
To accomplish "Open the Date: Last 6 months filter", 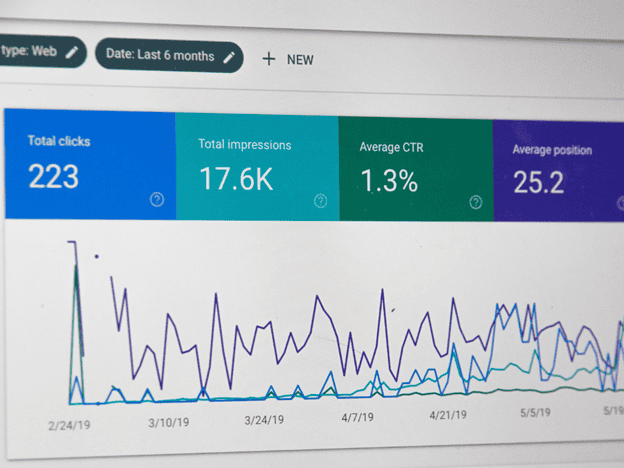I will pos(169,56).
